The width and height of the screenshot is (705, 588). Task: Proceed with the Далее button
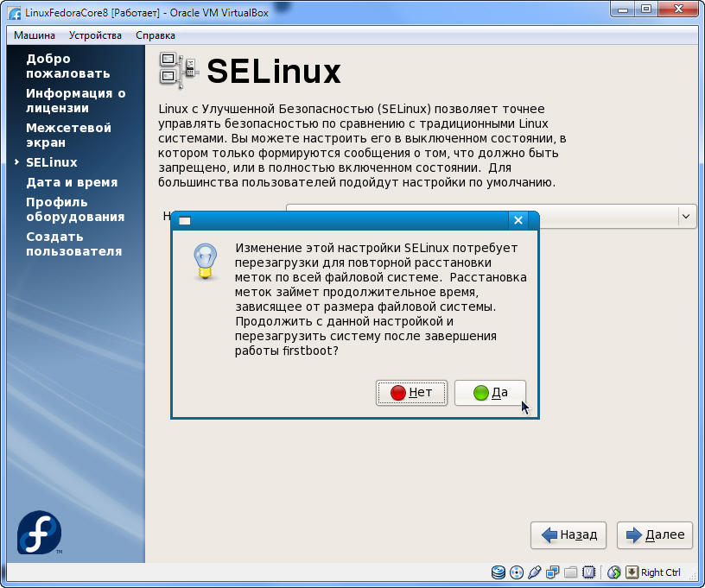[655, 535]
